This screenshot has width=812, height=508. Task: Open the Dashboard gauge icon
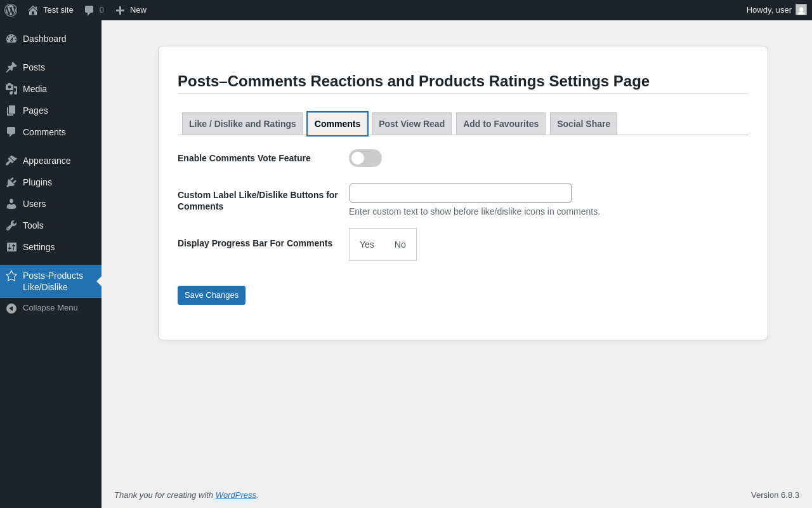(11, 39)
